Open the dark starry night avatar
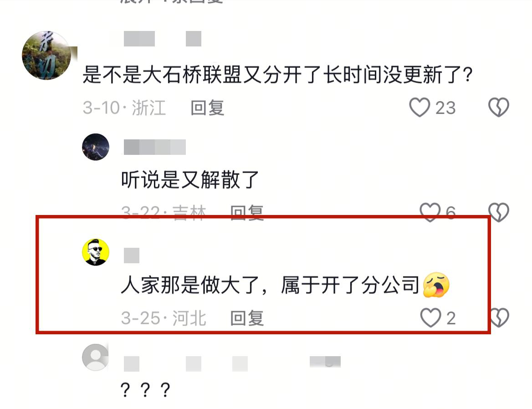Viewport: 532px width, 409px height. click(96, 147)
